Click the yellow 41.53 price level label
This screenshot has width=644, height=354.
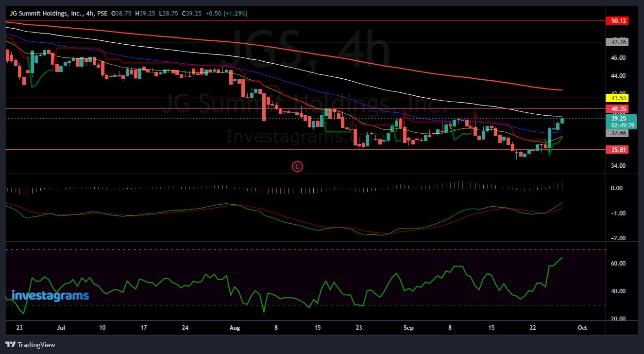(618, 98)
